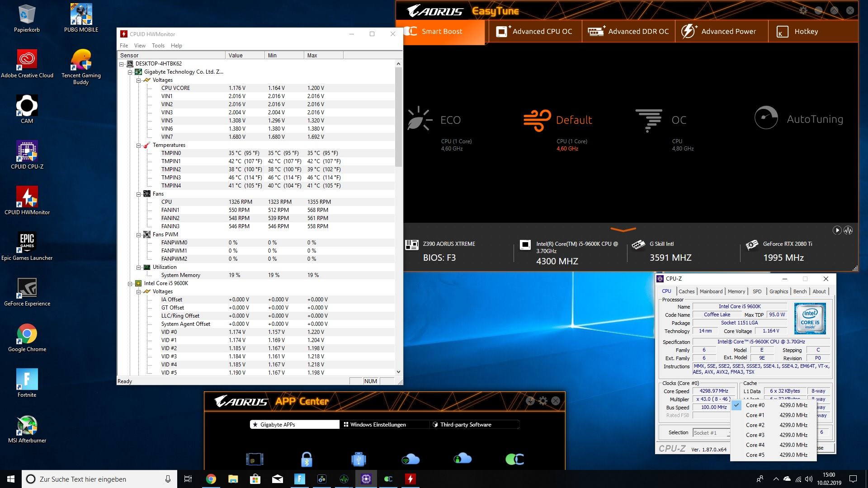Click the HWMonitor vertical scrollbar thumb
Viewport: 868px width, 488px height.
[x=398, y=117]
